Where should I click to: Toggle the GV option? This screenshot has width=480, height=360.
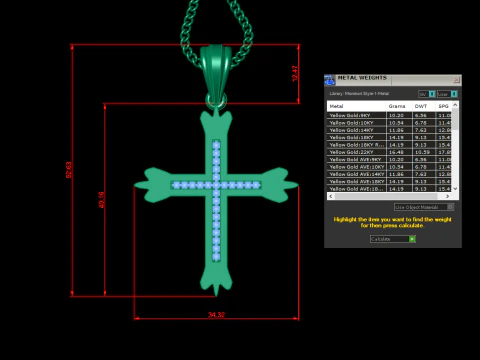pos(427,94)
